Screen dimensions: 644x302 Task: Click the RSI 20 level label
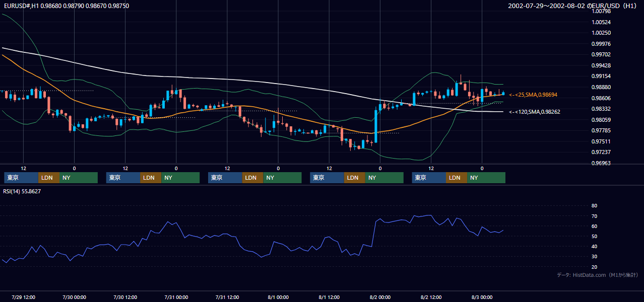(594, 267)
